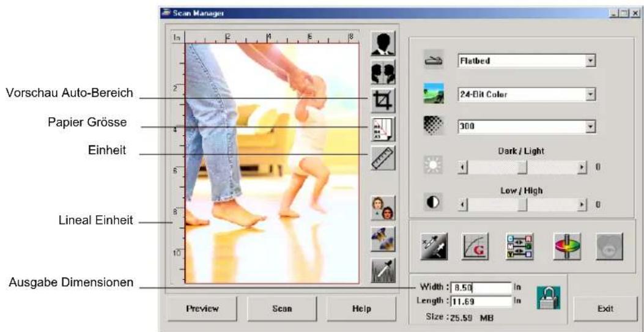The width and height of the screenshot is (644, 332).
Task: Click the Dark / Light left arrow
Action: (x=462, y=168)
